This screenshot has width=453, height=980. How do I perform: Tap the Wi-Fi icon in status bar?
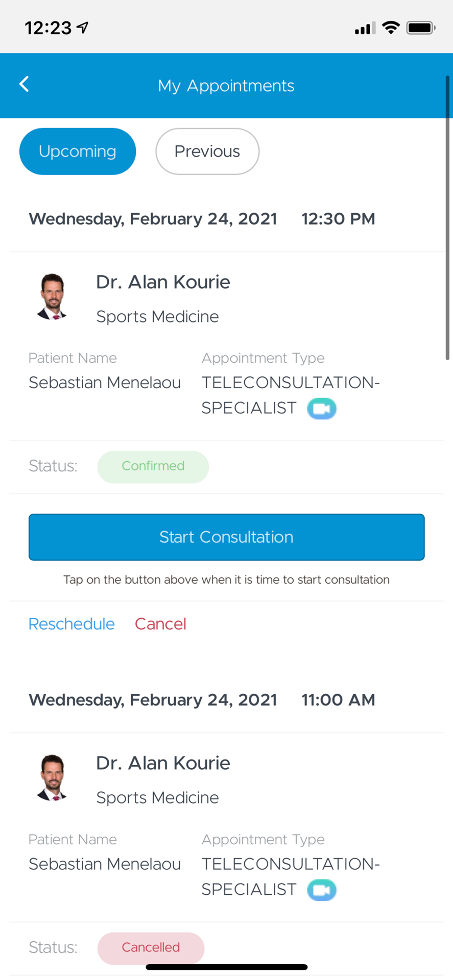click(391, 28)
